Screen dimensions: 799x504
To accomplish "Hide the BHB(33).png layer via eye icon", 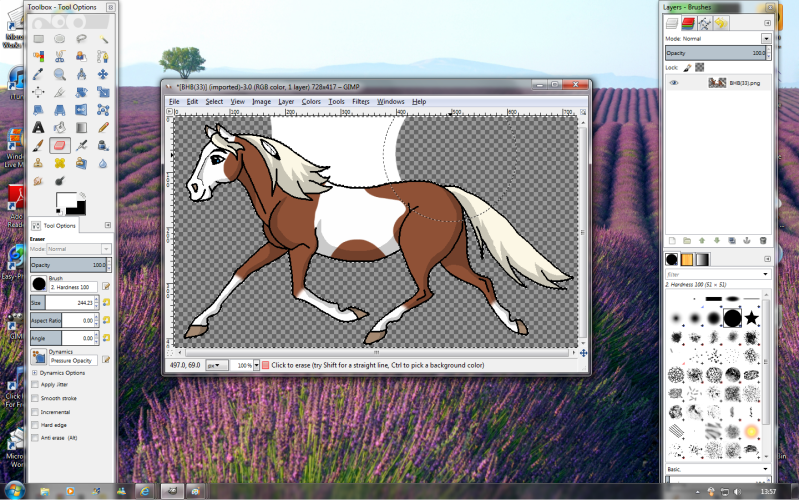I will [674, 83].
